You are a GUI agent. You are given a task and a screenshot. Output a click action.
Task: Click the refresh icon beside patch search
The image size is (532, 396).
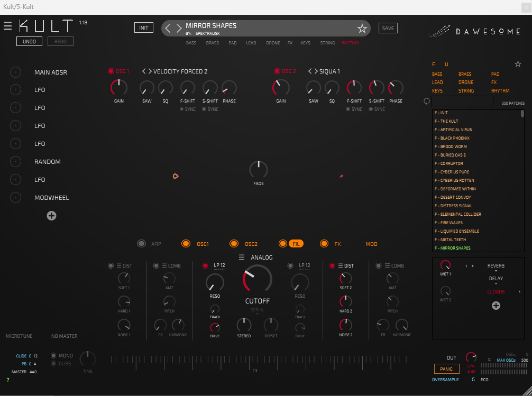coord(426,101)
